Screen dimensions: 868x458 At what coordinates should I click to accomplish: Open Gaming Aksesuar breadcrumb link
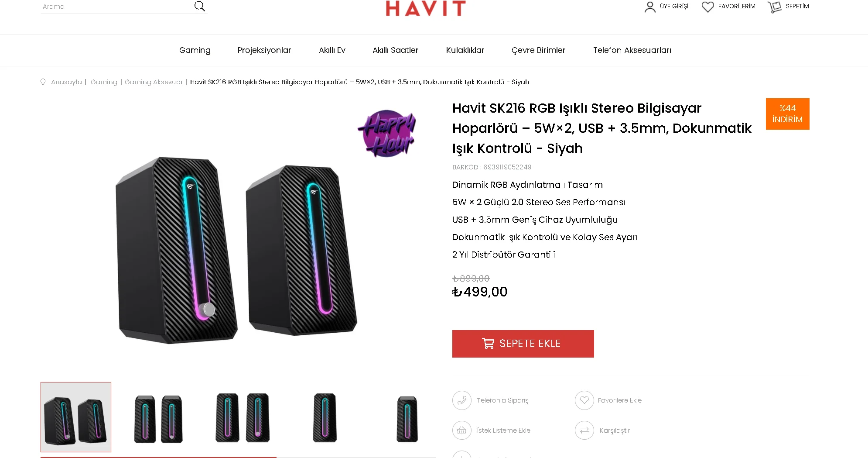[x=154, y=82]
